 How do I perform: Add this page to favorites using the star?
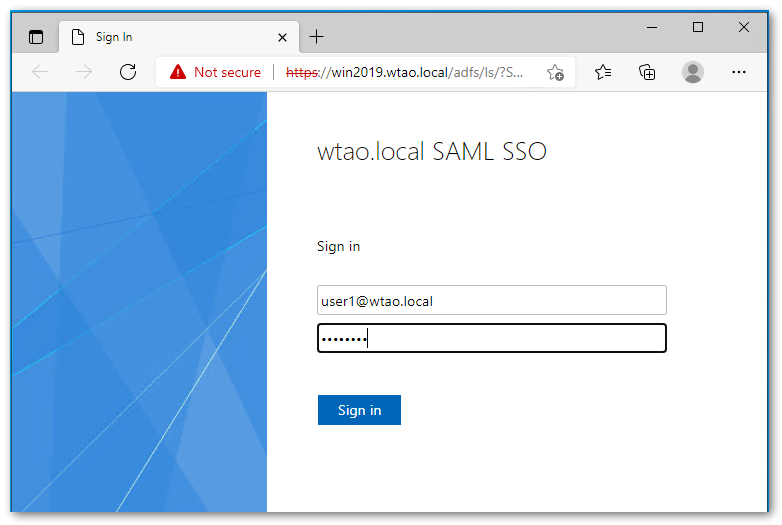[x=555, y=72]
